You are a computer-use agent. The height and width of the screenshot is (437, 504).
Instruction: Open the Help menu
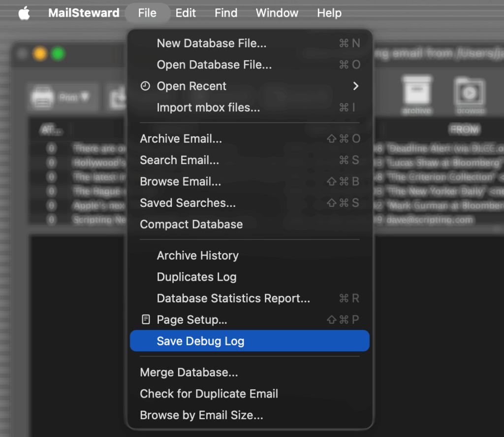pyautogui.click(x=329, y=13)
